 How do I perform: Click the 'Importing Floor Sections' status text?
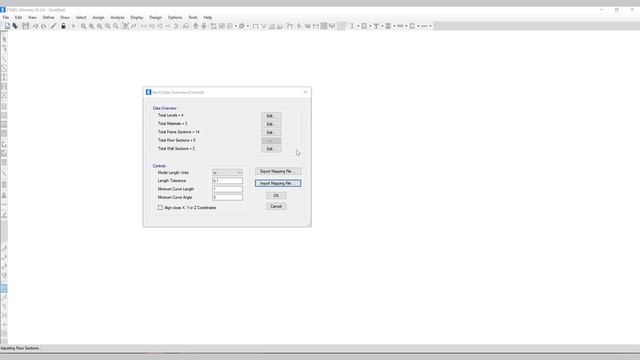(x=20, y=349)
